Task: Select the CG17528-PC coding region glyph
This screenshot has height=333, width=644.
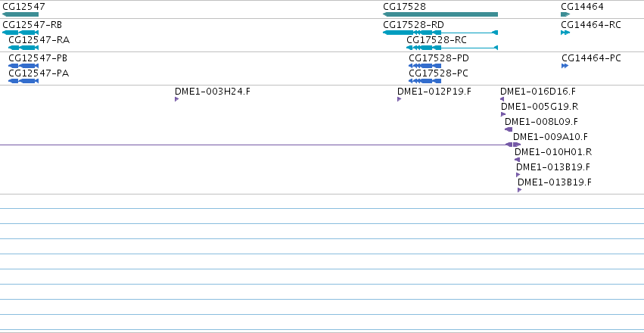Action: click(425, 81)
